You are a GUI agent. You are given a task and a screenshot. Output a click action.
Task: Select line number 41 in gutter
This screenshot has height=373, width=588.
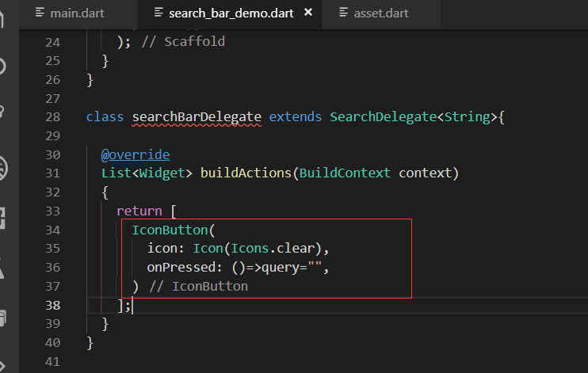pos(52,362)
